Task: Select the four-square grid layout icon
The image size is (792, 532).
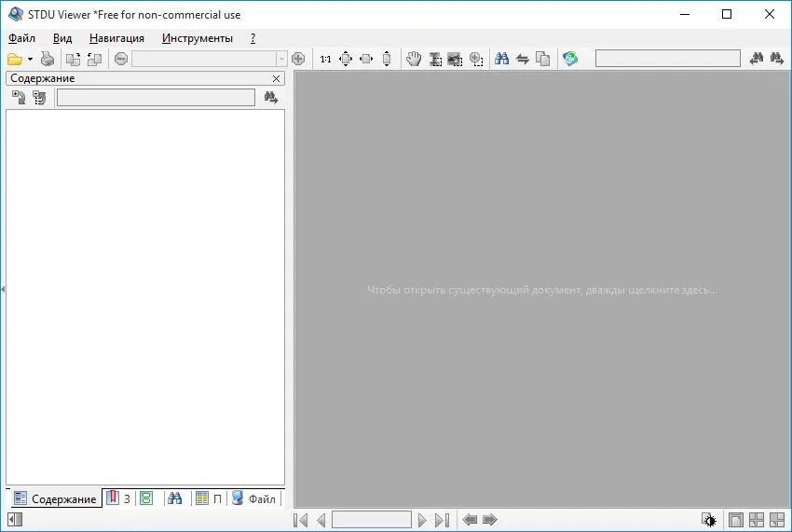Action: (x=757, y=520)
